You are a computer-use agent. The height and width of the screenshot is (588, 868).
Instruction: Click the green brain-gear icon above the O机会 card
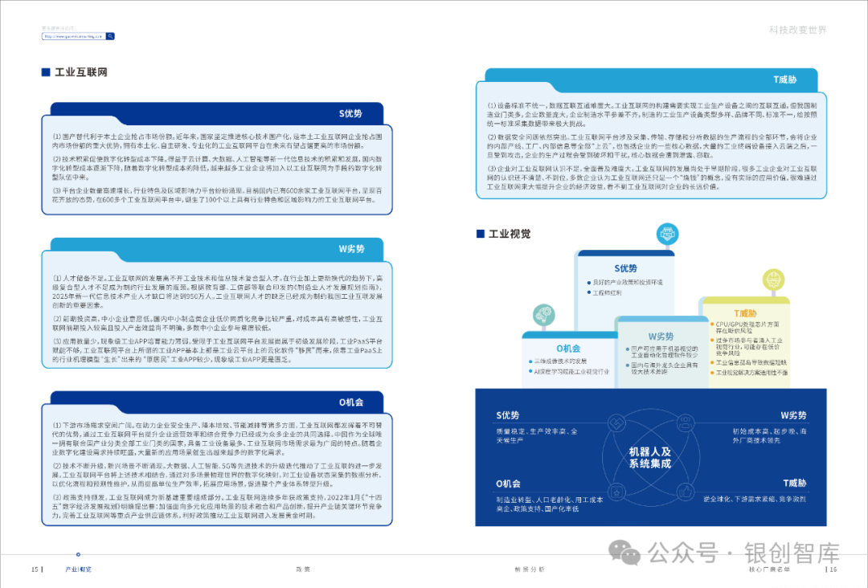(543, 315)
